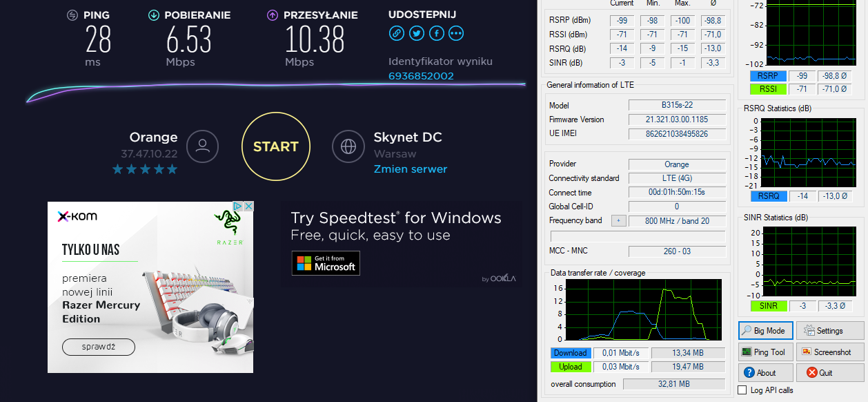
Task: Quit the LTE tool
Action: click(830, 372)
